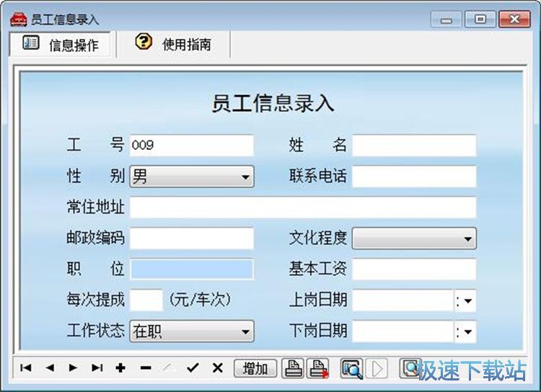Screen dimensions: 541x392
Task: Click the 信息操作 book icon
Action: tap(31, 43)
